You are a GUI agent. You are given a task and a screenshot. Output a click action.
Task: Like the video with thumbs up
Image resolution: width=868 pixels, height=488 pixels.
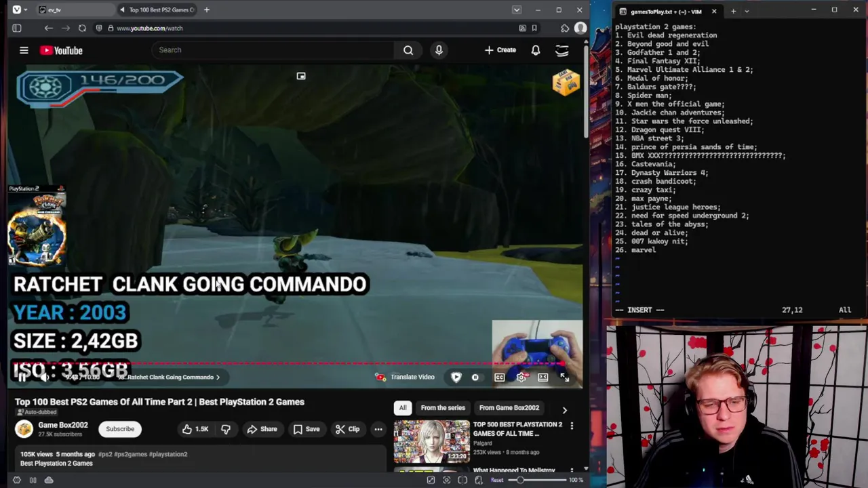click(x=195, y=429)
